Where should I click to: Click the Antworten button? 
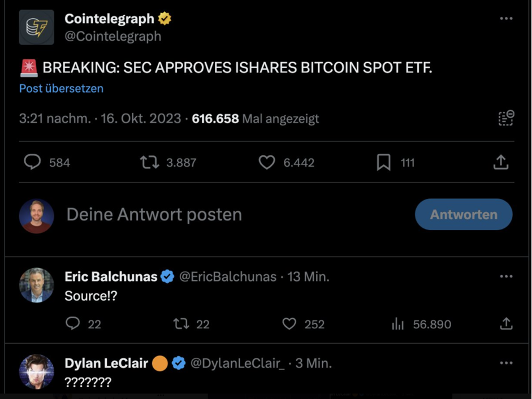click(464, 215)
